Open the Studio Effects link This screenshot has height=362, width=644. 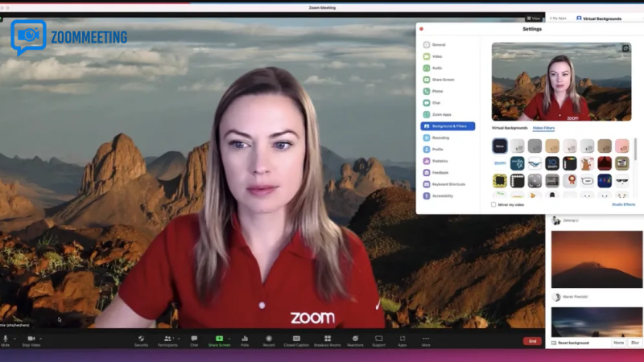(x=623, y=204)
